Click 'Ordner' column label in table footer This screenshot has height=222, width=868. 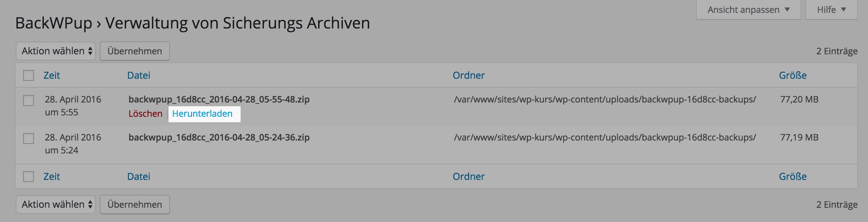click(469, 177)
